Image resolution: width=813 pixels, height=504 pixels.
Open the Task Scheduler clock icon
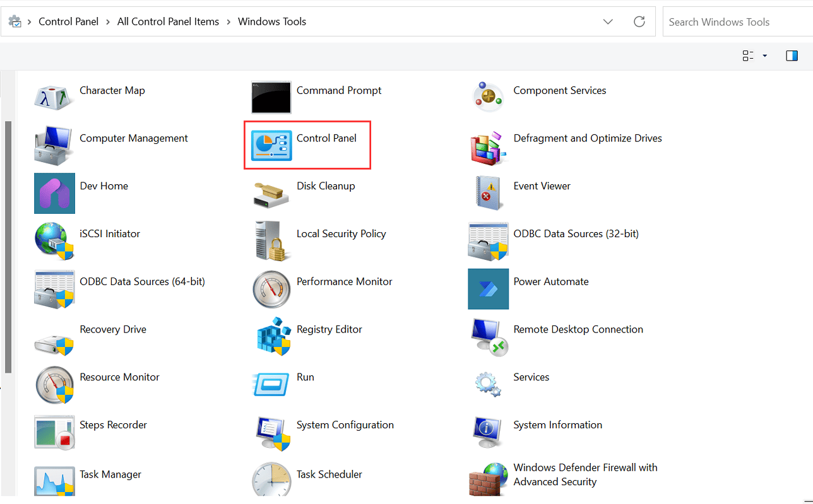271,480
